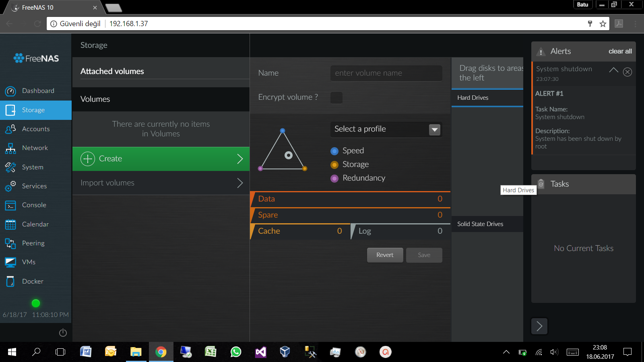Launch the Console icon in the sidebar
The height and width of the screenshot is (362, 644).
click(x=10, y=206)
